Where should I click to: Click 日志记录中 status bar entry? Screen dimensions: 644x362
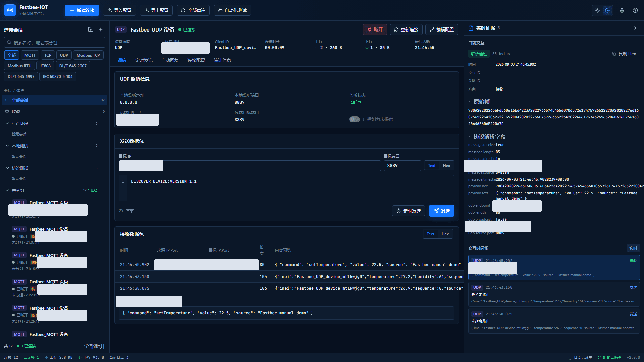tap(580, 357)
